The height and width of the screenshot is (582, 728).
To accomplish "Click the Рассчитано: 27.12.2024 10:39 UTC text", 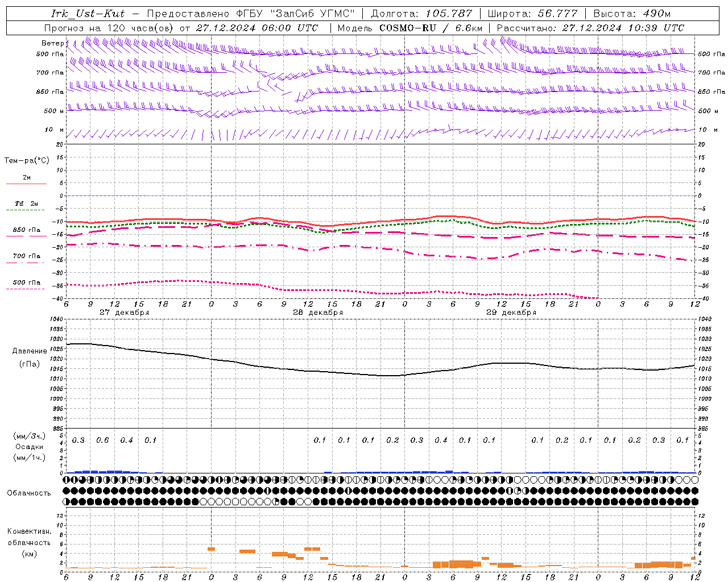I will click(x=590, y=28).
